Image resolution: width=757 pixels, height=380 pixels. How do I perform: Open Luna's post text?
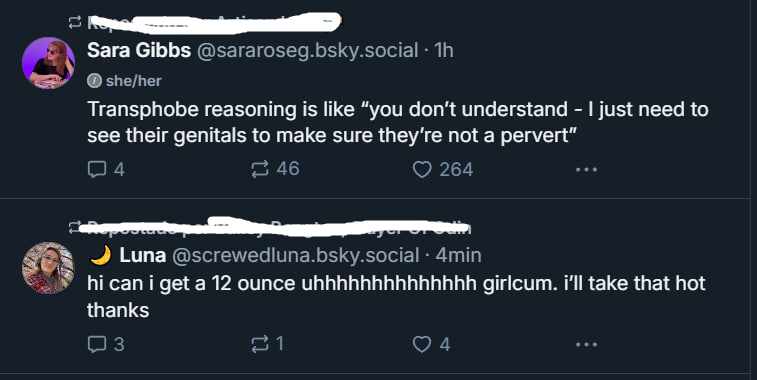coord(396,296)
